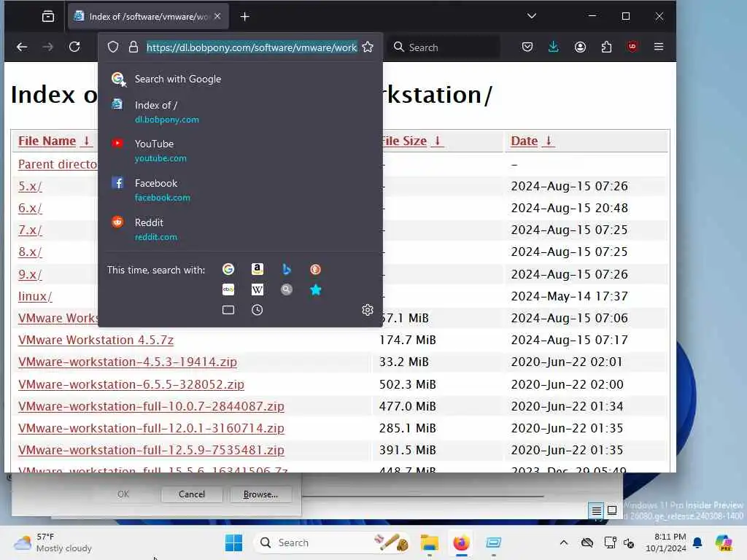Open the Parent directory link
Image resolution: width=747 pixels, height=560 pixels.
(x=58, y=164)
